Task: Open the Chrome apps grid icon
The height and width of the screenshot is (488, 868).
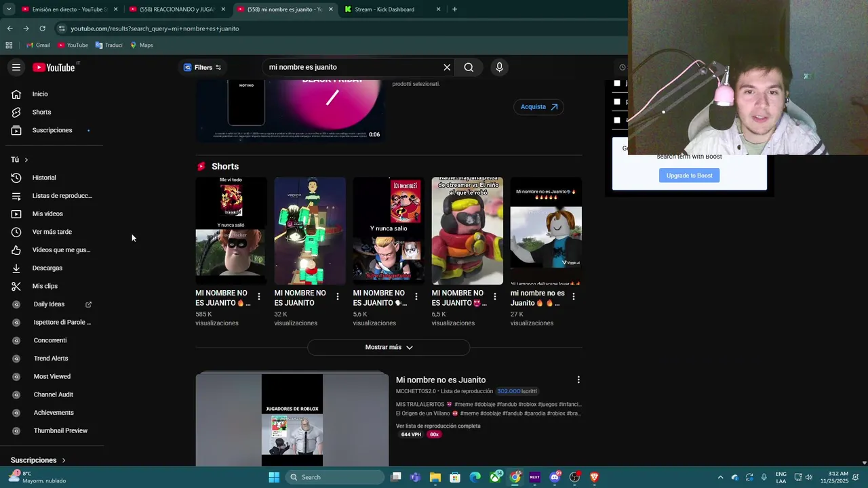Action: click(9, 45)
